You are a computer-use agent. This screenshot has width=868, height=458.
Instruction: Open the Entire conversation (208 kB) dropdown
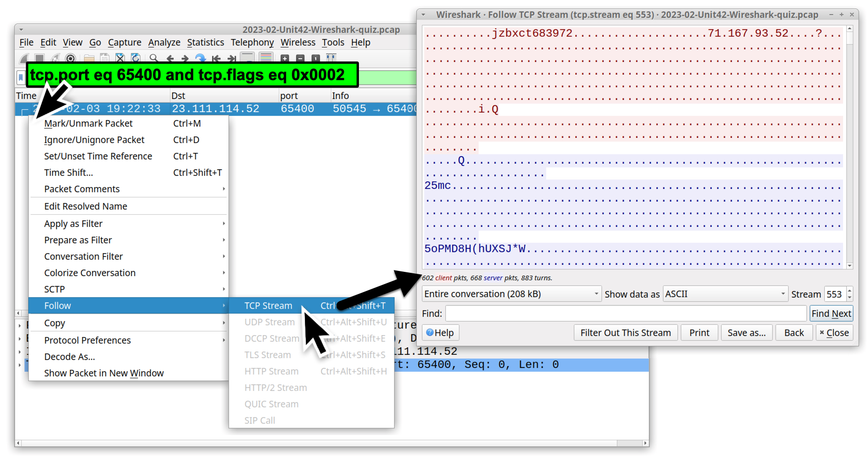(x=511, y=294)
